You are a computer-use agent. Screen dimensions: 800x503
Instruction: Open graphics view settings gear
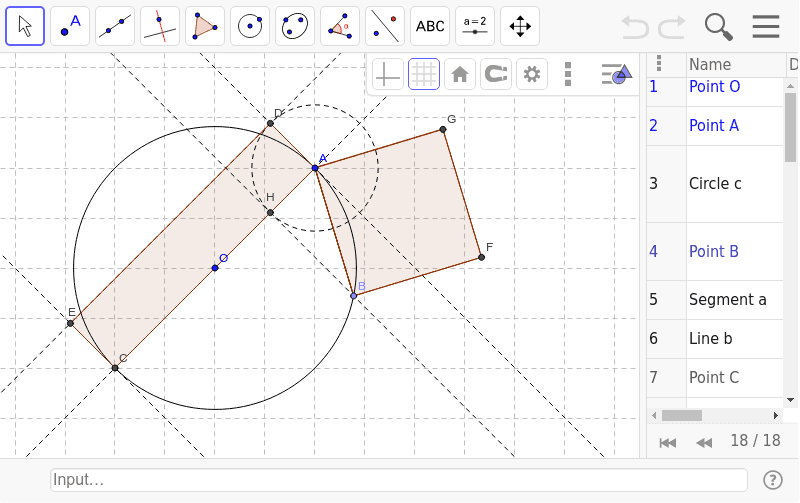[x=532, y=74]
